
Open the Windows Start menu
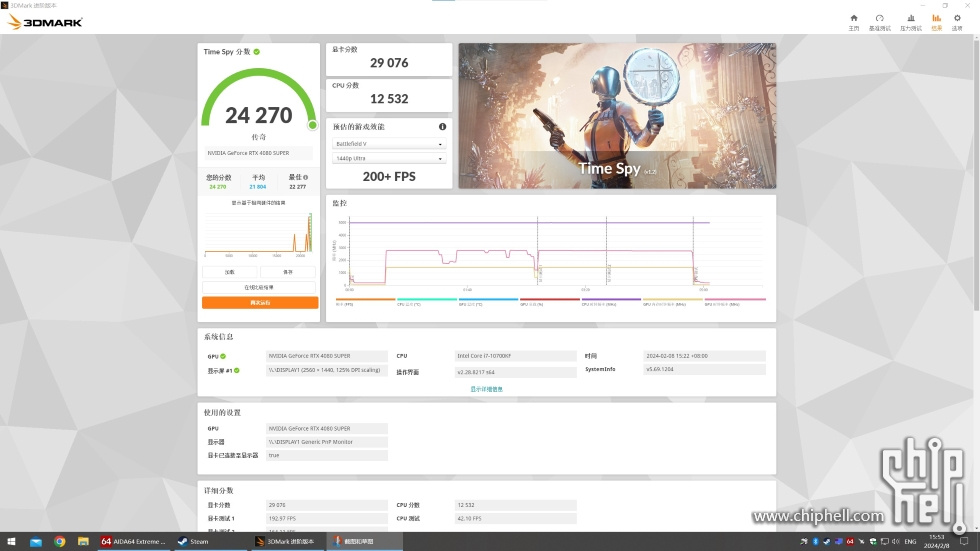pyautogui.click(x=11, y=542)
